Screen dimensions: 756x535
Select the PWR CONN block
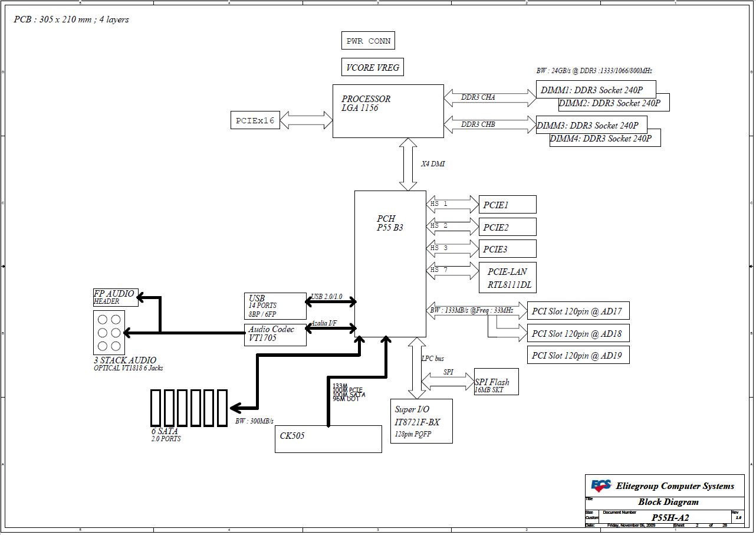pos(368,41)
